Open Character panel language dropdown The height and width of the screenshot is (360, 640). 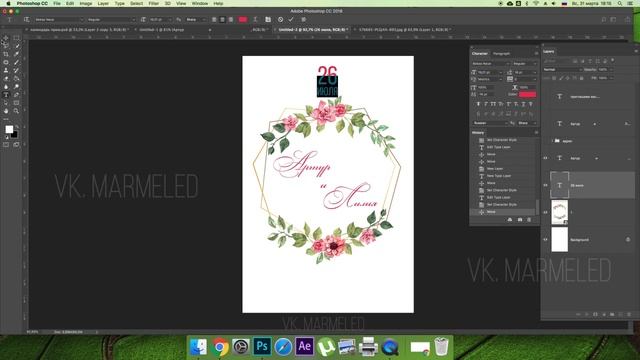pyautogui.click(x=491, y=123)
